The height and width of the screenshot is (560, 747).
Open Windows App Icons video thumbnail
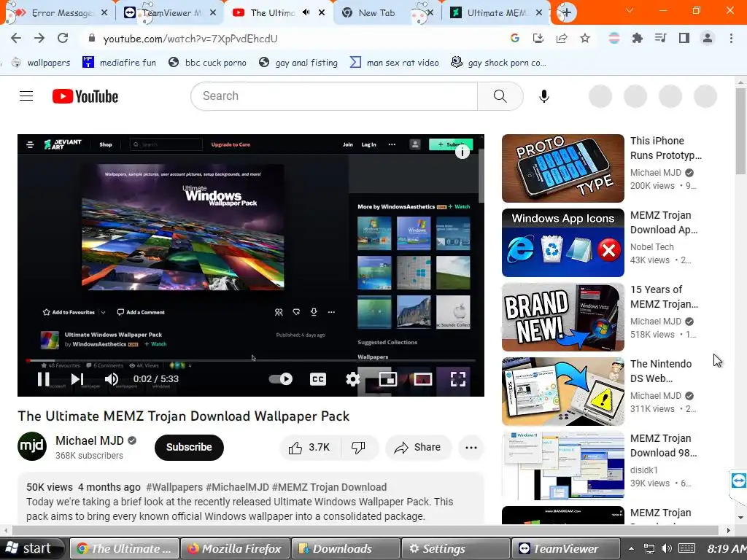point(562,243)
